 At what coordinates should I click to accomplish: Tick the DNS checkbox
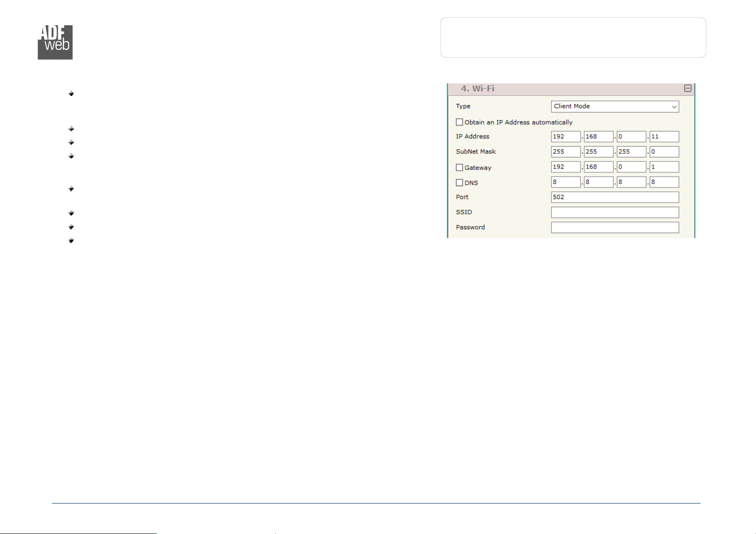click(x=459, y=182)
